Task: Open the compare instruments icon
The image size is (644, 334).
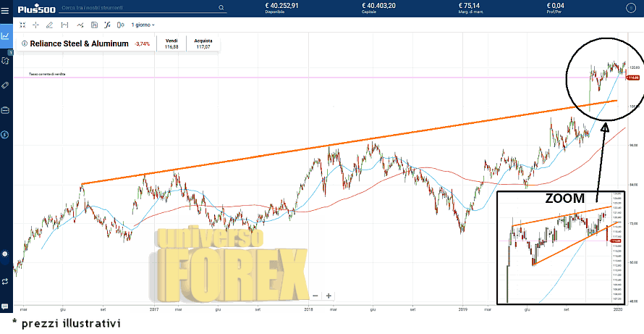Action: click(x=120, y=25)
